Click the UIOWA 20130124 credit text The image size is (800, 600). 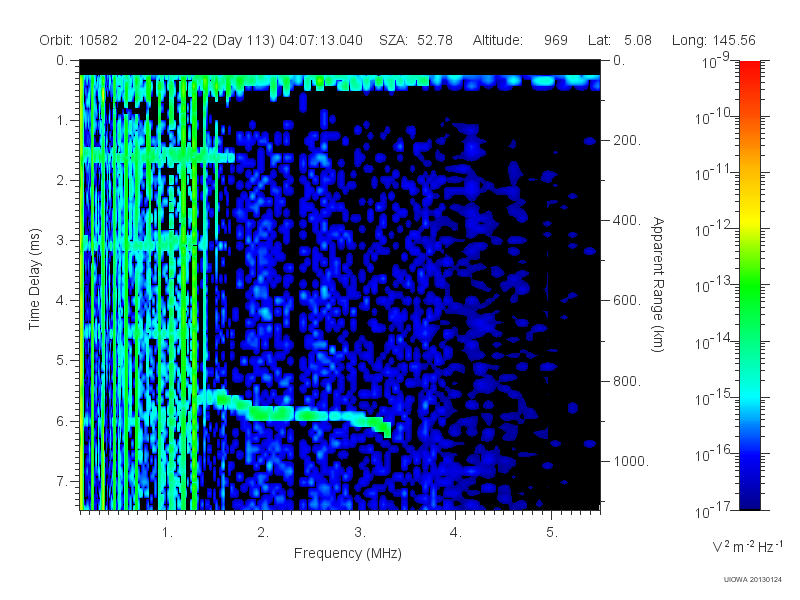tap(753, 579)
